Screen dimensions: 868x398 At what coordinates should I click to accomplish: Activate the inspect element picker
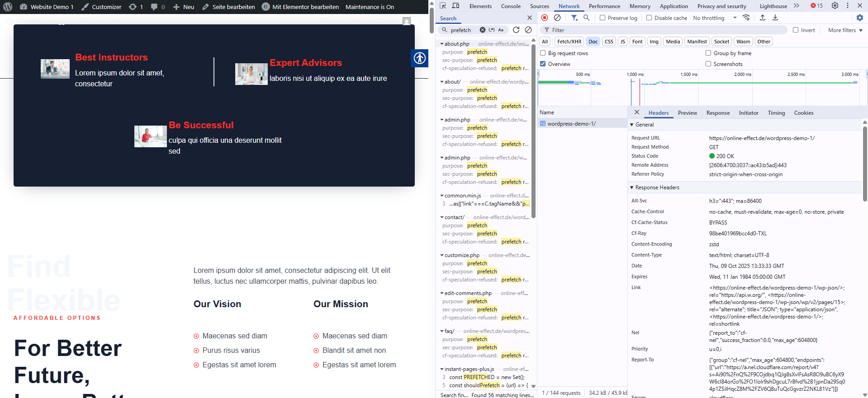(x=443, y=6)
